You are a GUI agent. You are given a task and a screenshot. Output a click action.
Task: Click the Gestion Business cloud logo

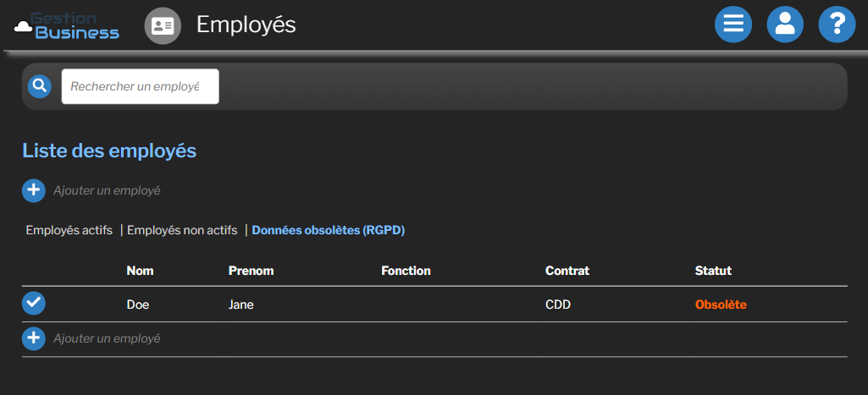tap(67, 25)
